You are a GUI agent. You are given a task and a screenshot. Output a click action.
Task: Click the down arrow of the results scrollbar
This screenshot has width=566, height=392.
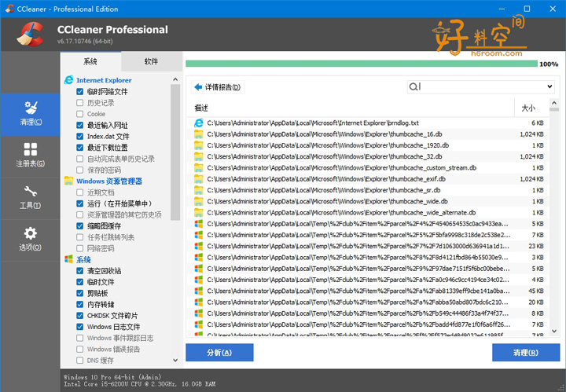click(554, 331)
